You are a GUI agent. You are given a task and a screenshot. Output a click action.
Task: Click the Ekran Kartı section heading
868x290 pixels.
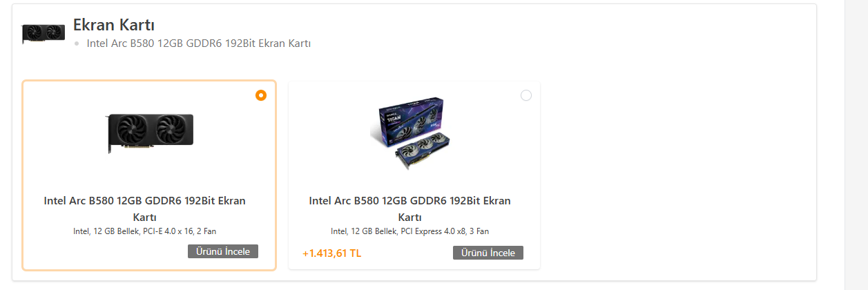click(x=114, y=25)
